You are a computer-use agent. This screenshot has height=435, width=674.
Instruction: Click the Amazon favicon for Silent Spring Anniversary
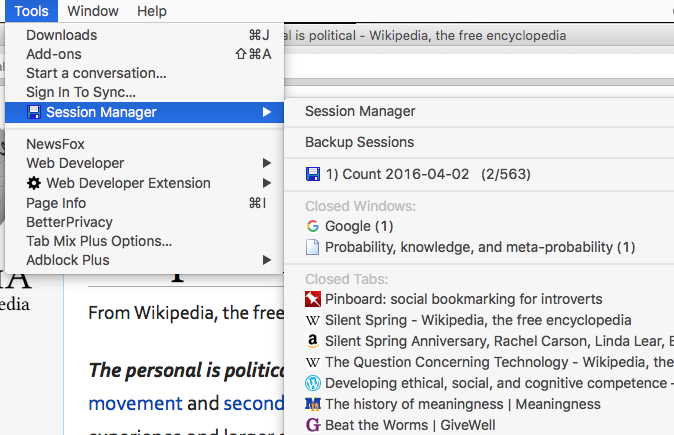[313, 341]
